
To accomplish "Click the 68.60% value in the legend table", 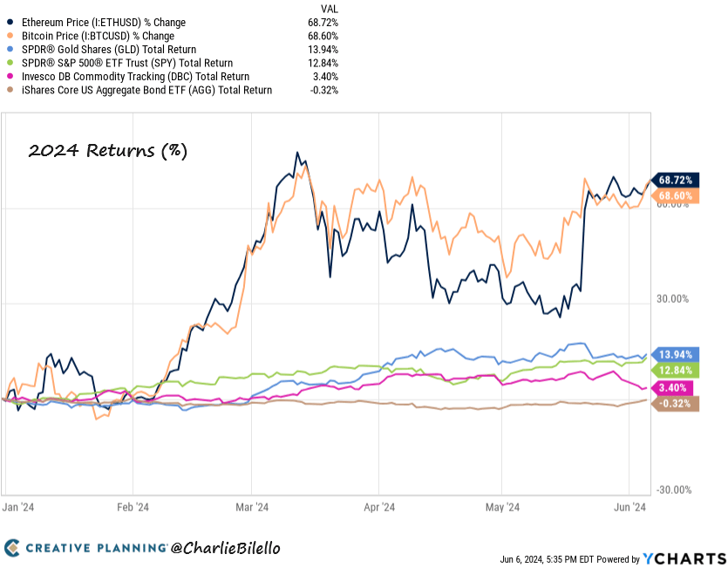I will 323,36.
